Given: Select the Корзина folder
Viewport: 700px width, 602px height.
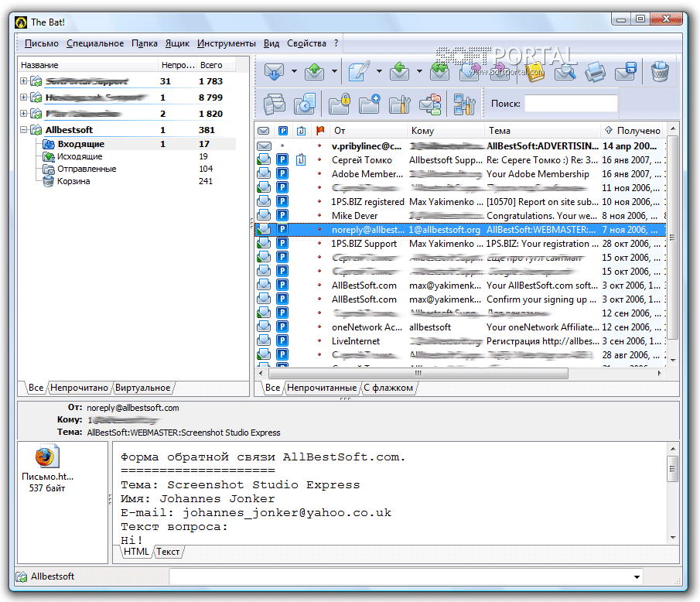Looking at the screenshot, I should click(73, 181).
